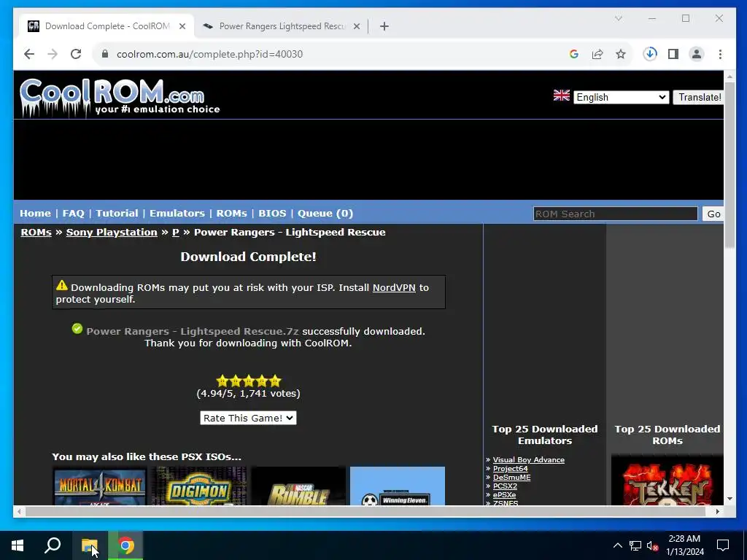Open Chrome profile avatar

pyautogui.click(x=697, y=54)
